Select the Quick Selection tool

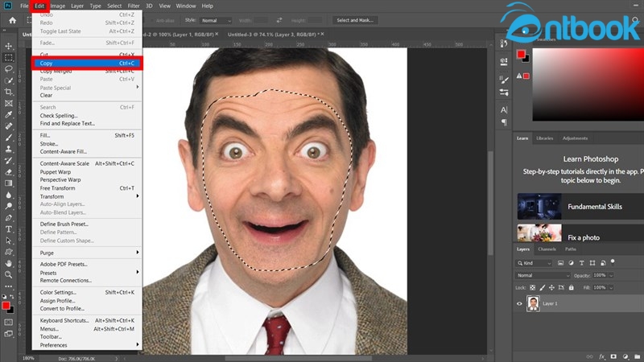(x=8, y=80)
